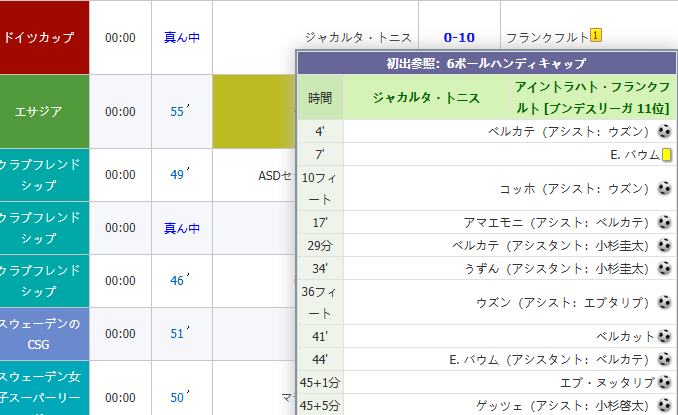Image resolution: width=678 pixels, height=415 pixels.
Task: Click the goal ball icon beside エブ・ヌッタリブ
Action: (x=664, y=382)
